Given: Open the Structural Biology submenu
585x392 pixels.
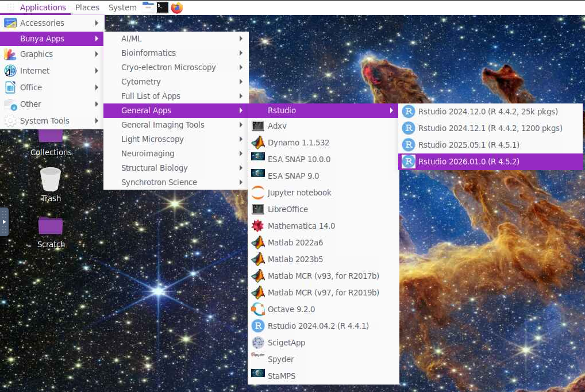Looking at the screenshot, I should tap(176, 168).
